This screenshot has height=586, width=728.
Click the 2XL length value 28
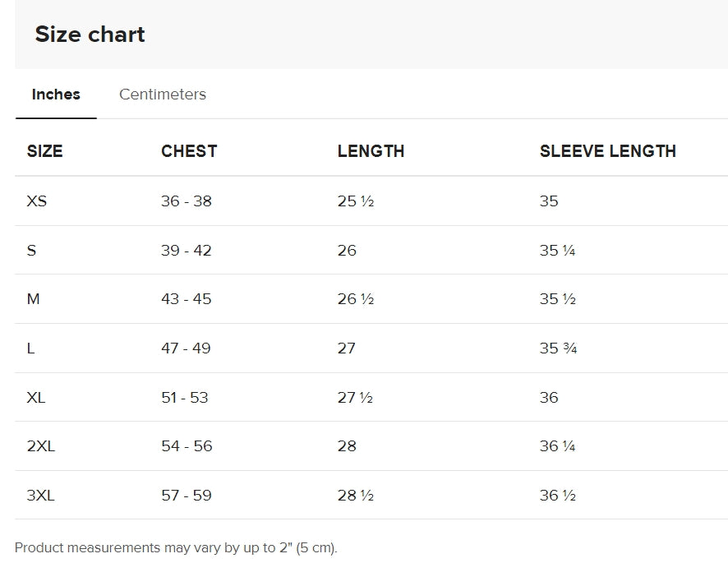coord(347,445)
